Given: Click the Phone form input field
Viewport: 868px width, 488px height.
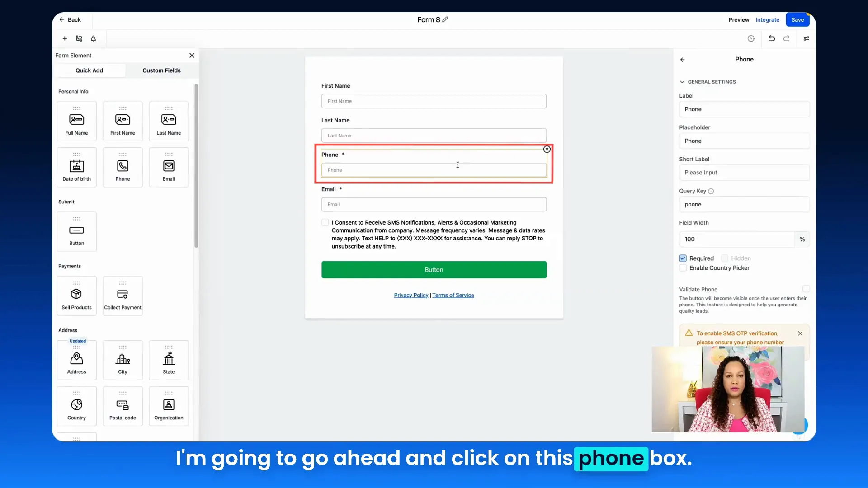Looking at the screenshot, I should tap(434, 170).
